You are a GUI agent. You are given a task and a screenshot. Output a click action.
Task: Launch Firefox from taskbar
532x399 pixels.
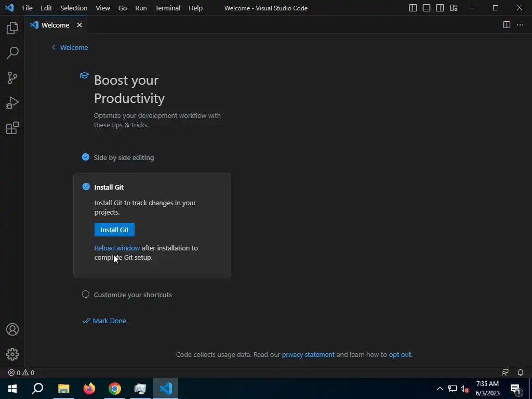click(89, 389)
